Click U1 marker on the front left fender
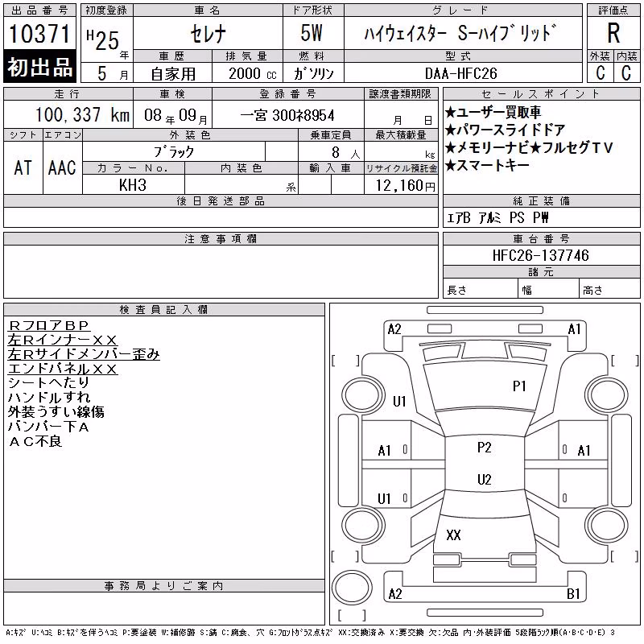This screenshot has width=644, height=644. 399,401
